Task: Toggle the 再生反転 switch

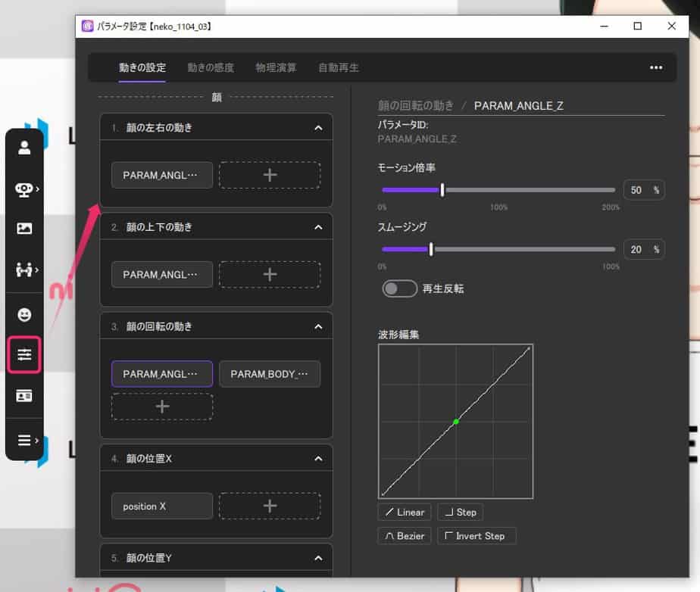Action: pyautogui.click(x=399, y=288)
